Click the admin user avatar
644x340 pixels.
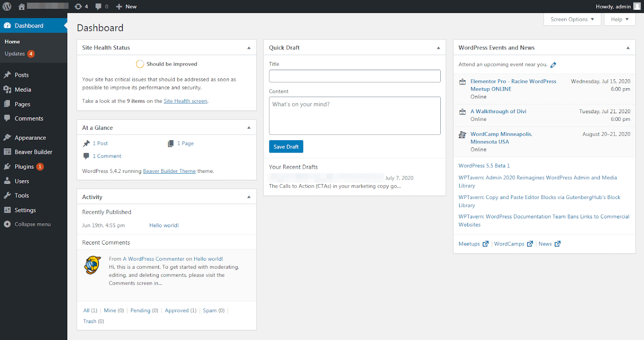[637, 6]
